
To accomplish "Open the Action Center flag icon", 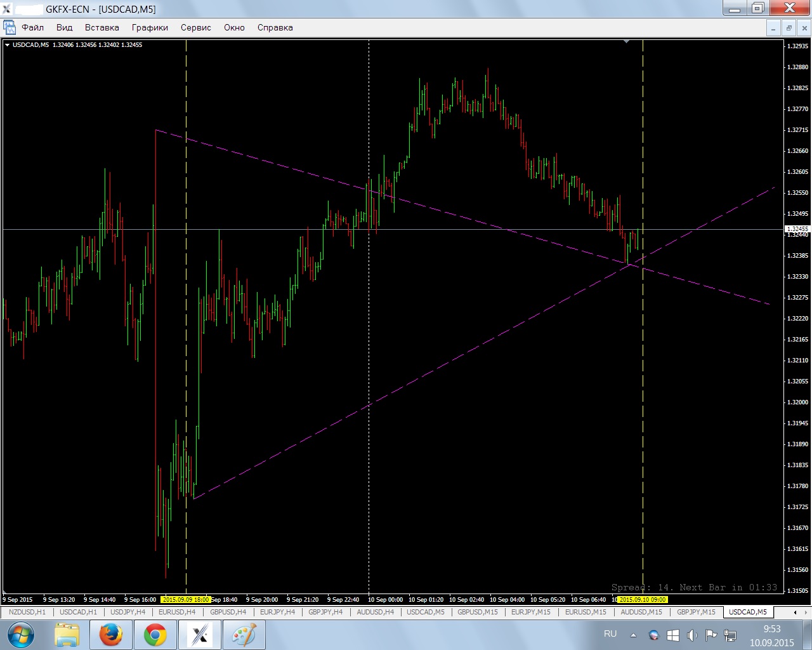I will coord(711,635).
